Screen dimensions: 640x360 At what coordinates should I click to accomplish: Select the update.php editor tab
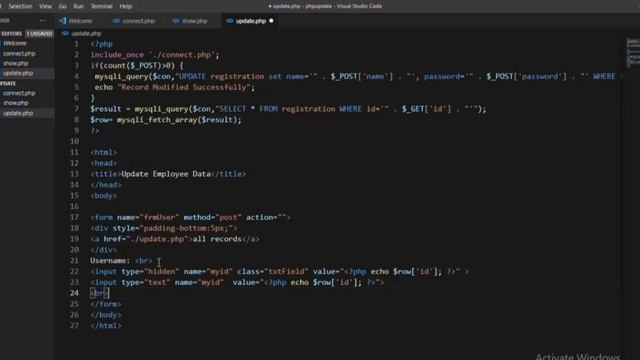251,21
